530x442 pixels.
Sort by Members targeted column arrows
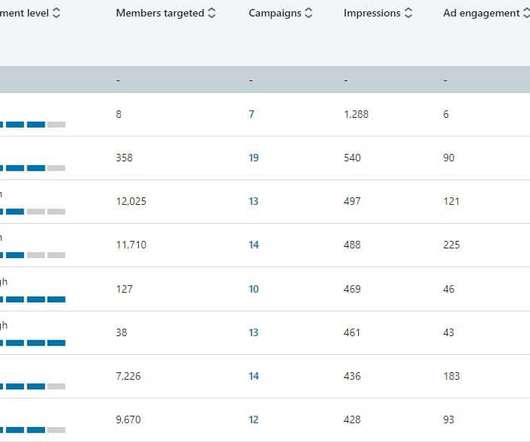tap(212, 13)
